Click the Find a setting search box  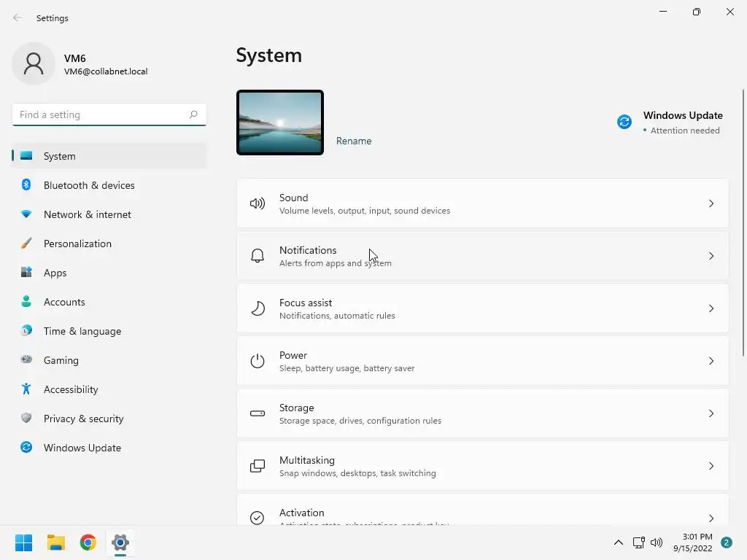109,114
